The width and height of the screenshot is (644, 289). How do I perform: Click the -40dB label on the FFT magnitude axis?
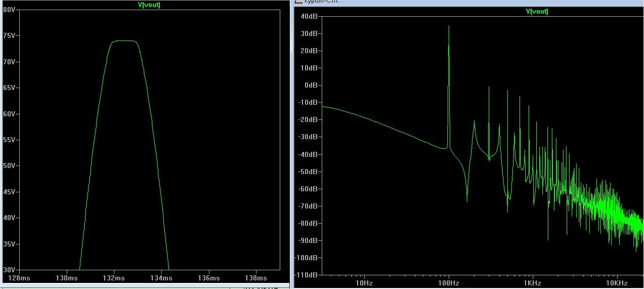[308, 154]
